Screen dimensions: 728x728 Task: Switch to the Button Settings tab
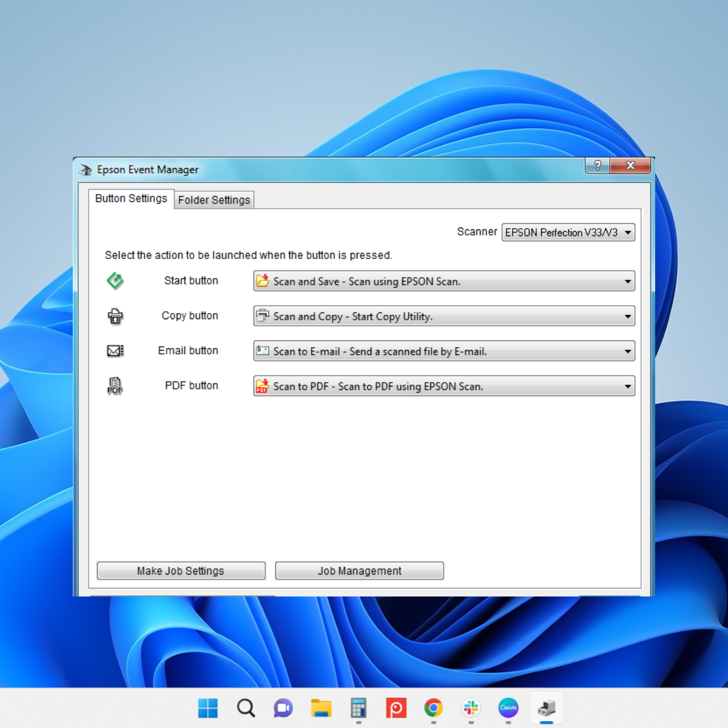tap(131, 198)
